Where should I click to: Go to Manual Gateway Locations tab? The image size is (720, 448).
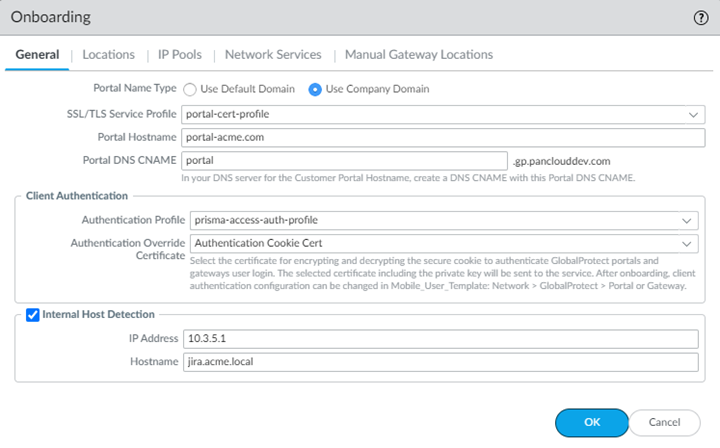point(418,55)
